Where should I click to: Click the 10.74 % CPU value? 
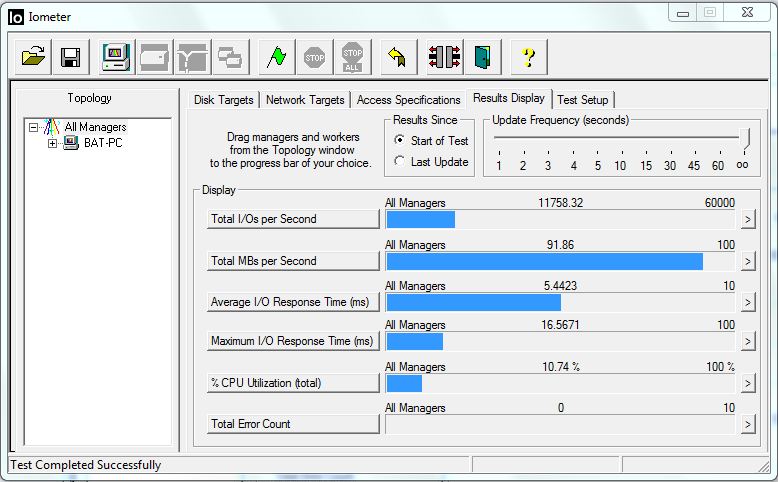(561, 367)
